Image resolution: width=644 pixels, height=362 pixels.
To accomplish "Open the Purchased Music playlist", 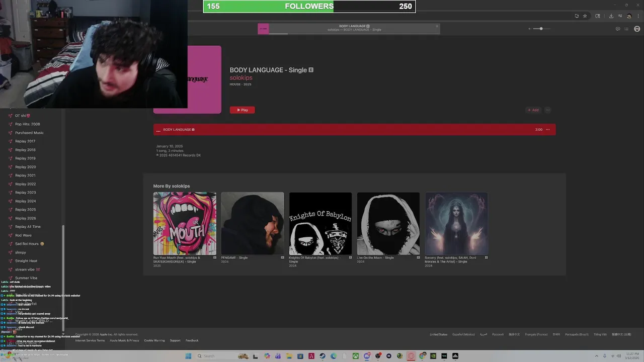I will [29, 133].
